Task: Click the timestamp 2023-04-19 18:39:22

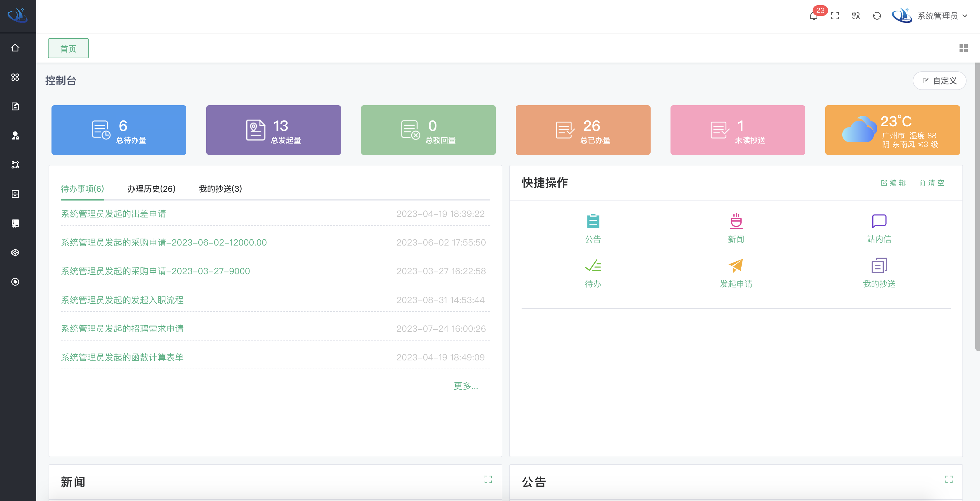Action: click(441, 214)
